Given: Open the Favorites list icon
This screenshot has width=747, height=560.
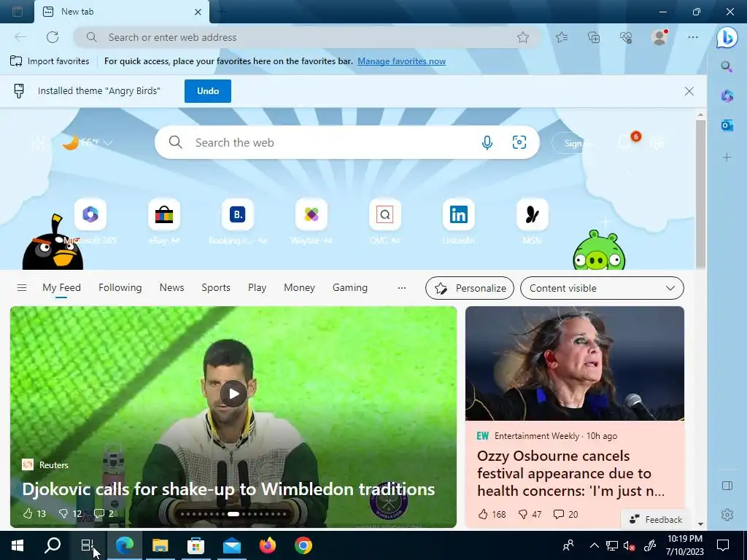Looking at the screenshot, I should pyautogui.click(x=562, y=37).
